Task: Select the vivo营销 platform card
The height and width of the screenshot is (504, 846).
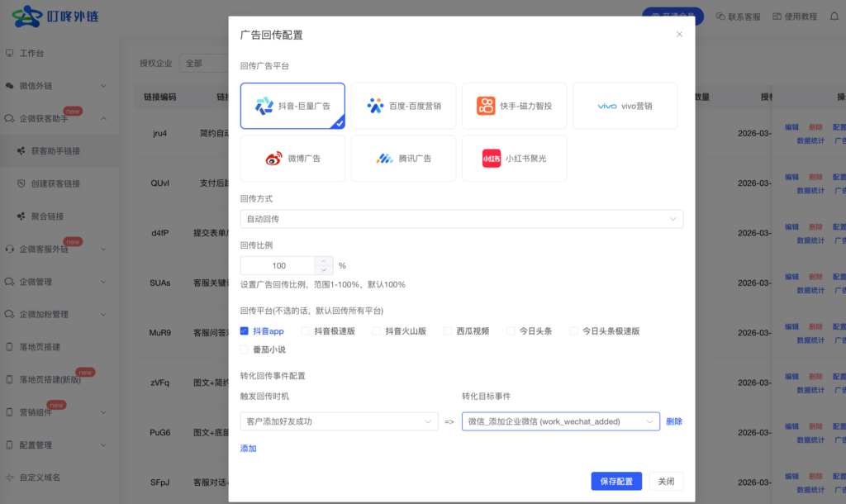Action: click(625, 106)
